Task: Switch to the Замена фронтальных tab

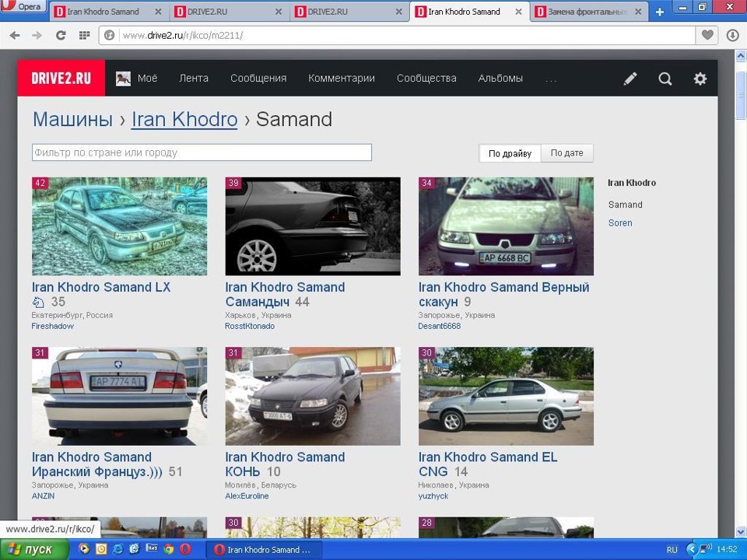Action: click(x=588, y=12)
